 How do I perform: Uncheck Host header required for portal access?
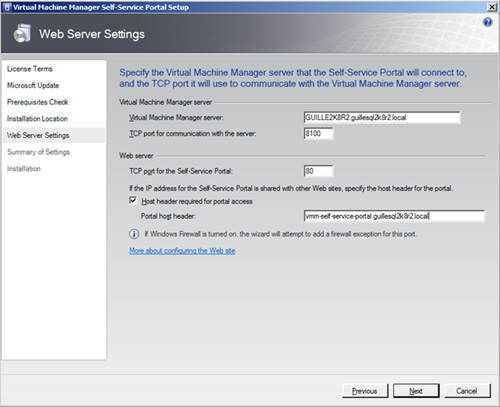(133, 200)
